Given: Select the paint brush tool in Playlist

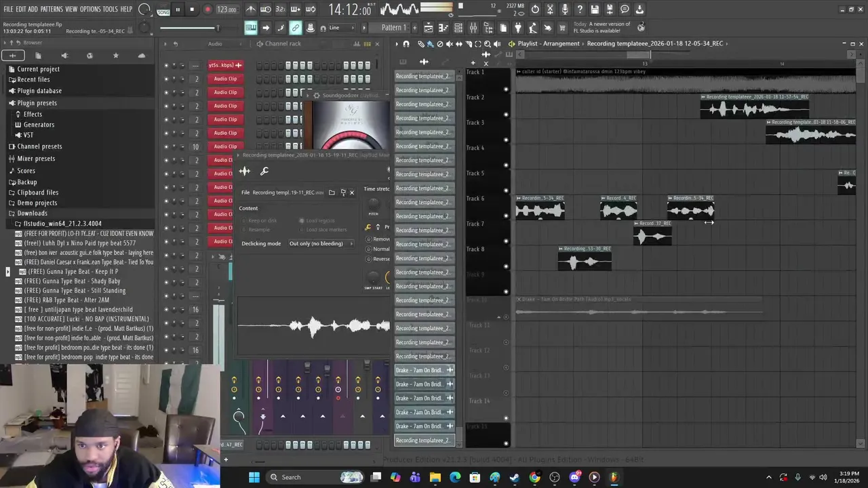Looking at the screenshot, I should 430,43.
